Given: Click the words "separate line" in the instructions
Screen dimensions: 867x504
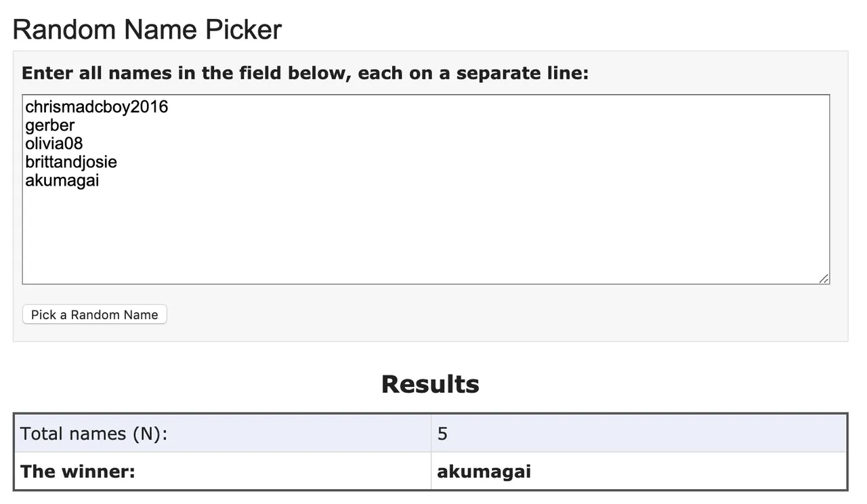Looking at the screenshot, I should click(522, 73).
